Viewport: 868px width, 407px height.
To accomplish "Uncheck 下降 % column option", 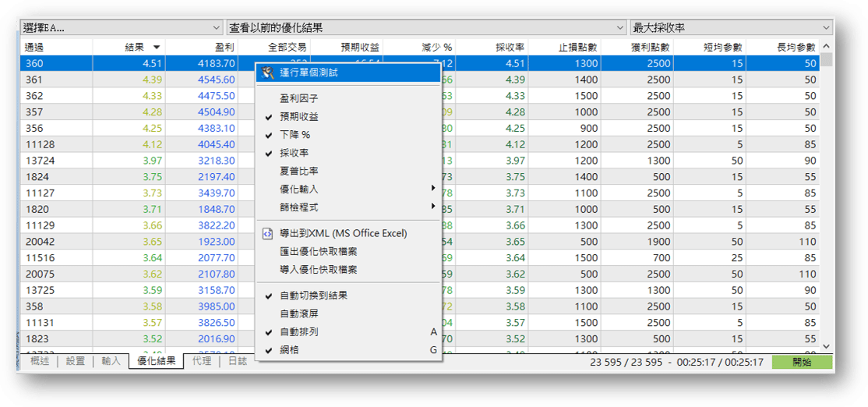I will click(348, 135).
